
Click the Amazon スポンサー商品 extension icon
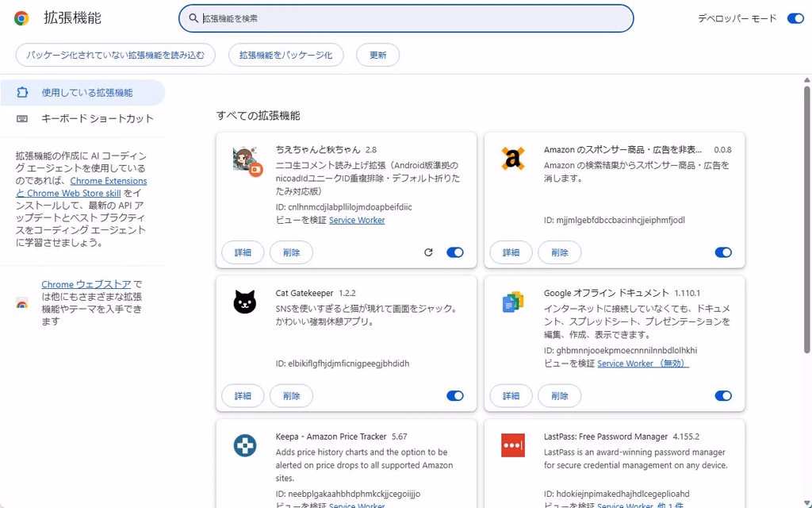(513, 158)
